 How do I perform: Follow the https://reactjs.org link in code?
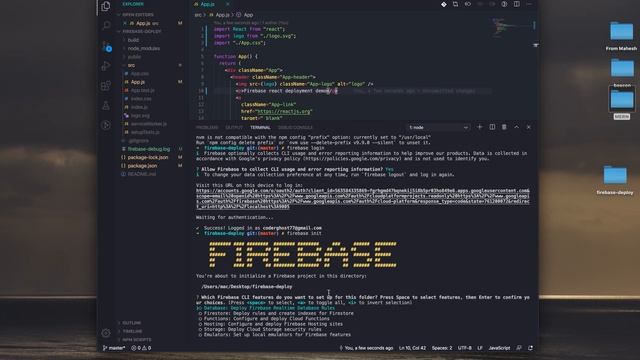[x=283, y=111]
